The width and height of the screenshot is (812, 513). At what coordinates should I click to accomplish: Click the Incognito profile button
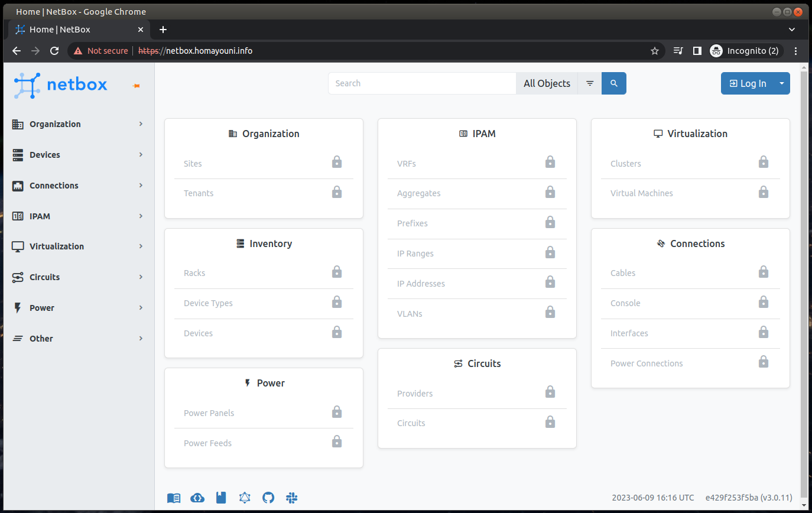pos(746,51)
